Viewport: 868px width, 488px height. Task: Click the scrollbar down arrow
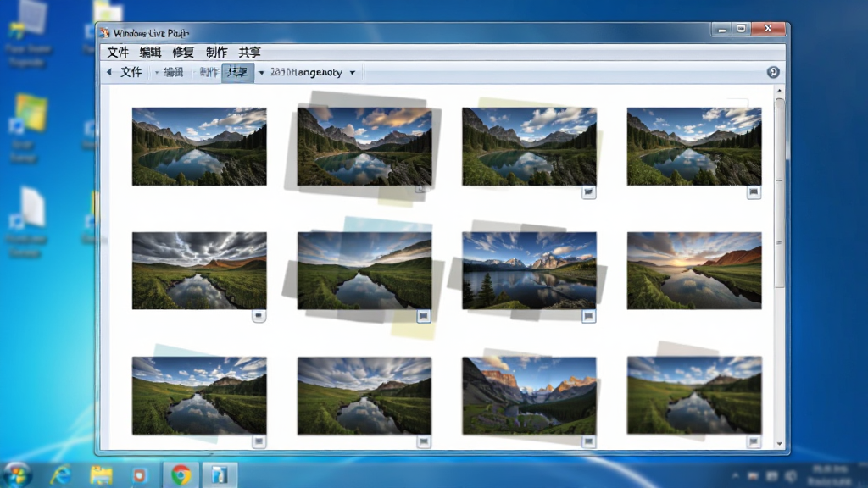pos(780,443)
